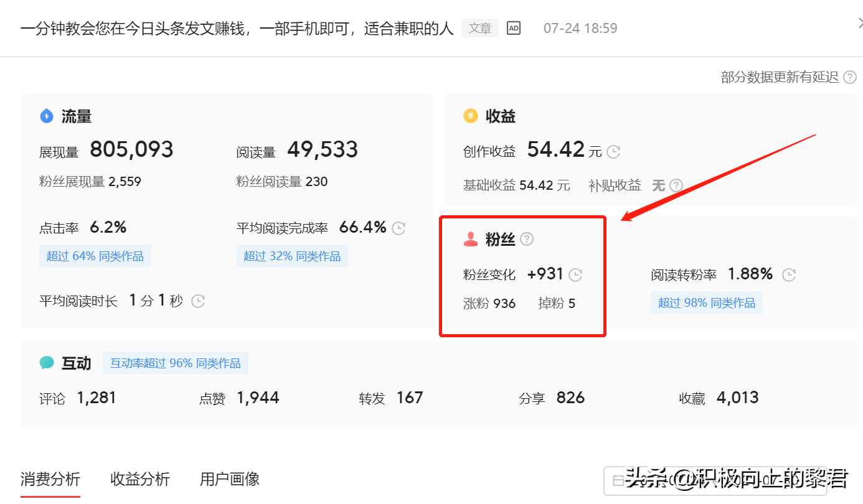Click the green chat bubble icon next to 互动
863x504 pixels.
pyautogui.click(x=48, y=361)
